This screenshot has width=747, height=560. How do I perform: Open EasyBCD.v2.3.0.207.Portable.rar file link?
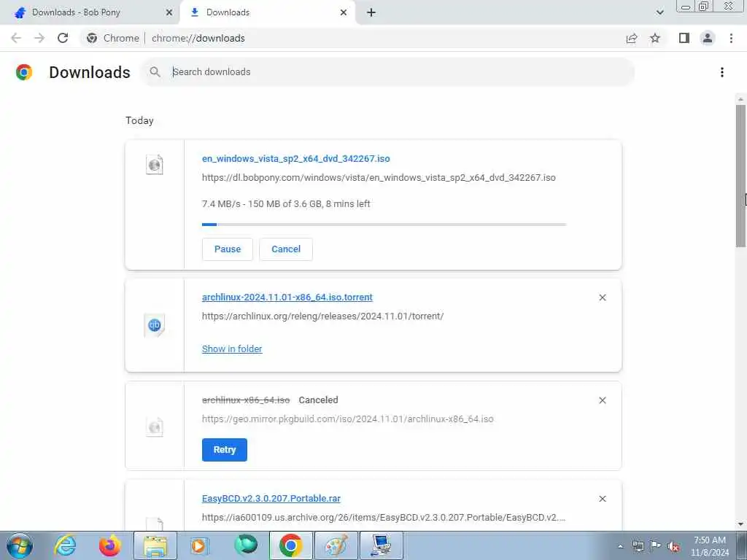click(x=271, y=499)
